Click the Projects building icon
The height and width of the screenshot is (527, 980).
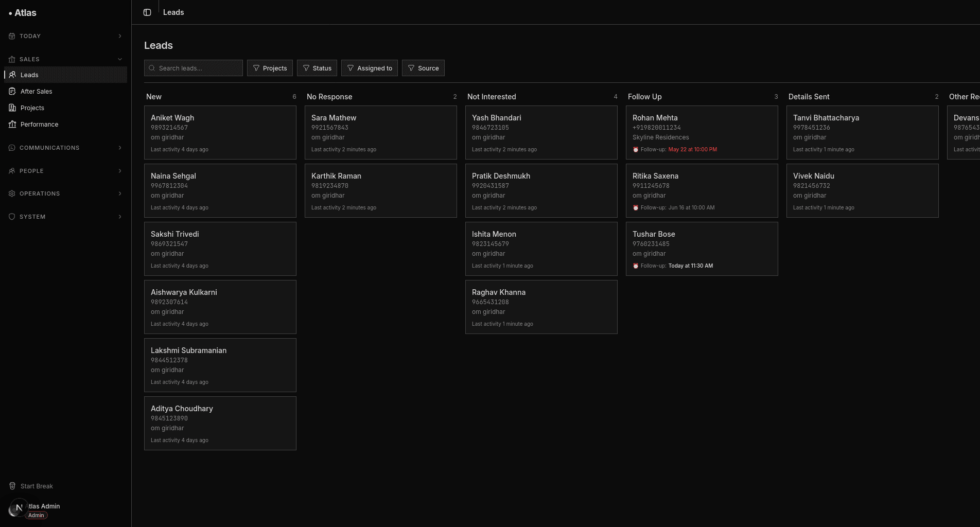coord(12,108)
